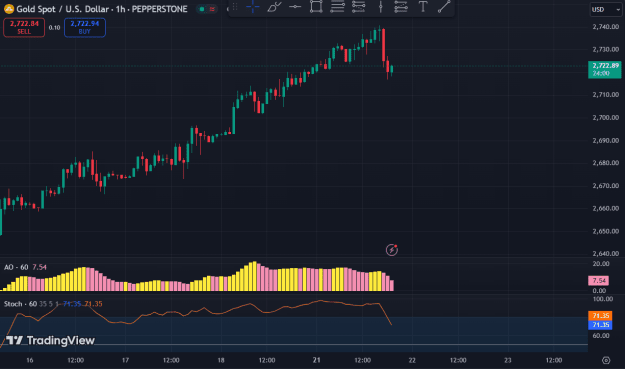Click the green market status dot
This screenshot has width=625, height=369.
(x=202, y=9)
